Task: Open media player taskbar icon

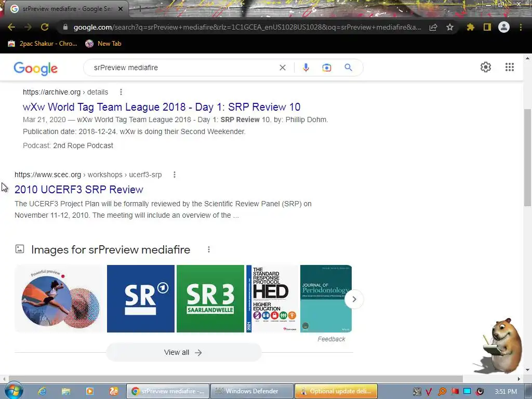Action: click(89, 391)
